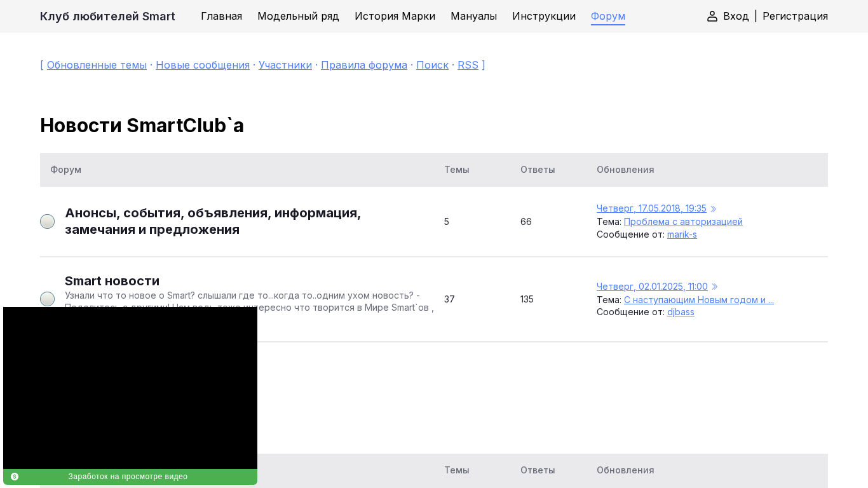Click the Клуб любителей Smart site title
Viewport: 868px width, 488px height.
click(x=107, y=16)
